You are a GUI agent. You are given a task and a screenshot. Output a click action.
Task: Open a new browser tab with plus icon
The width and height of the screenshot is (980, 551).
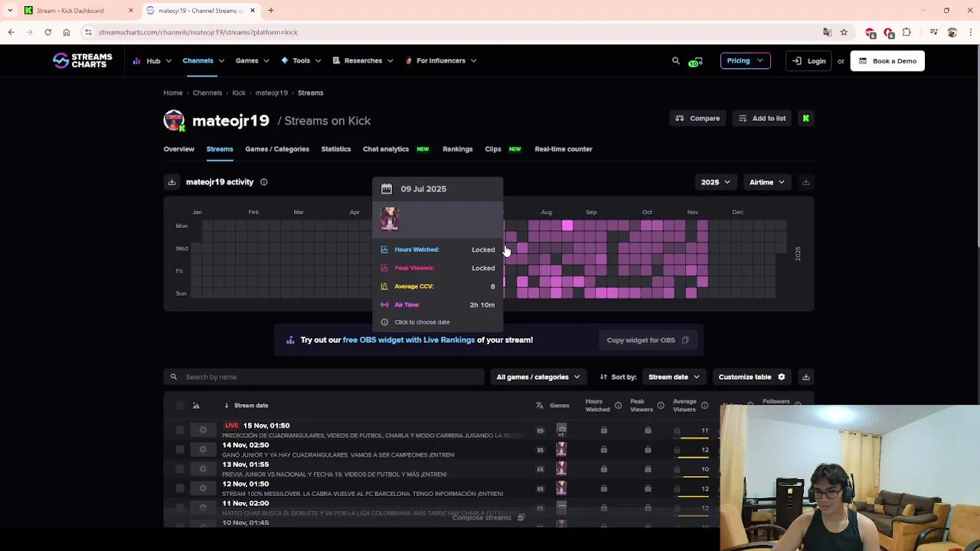coord(270,11)
